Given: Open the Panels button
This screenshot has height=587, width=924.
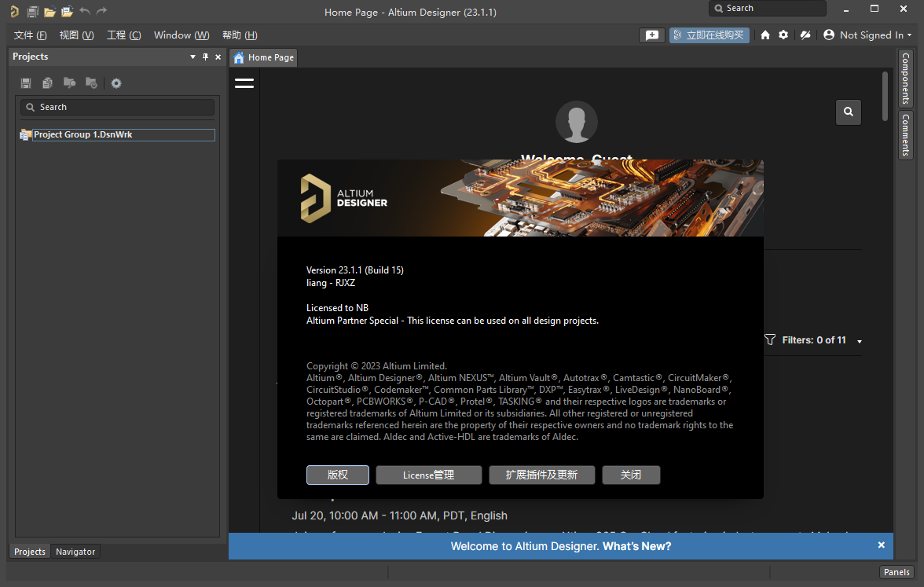Looking at the screenshot, I should tap(896, 572).
